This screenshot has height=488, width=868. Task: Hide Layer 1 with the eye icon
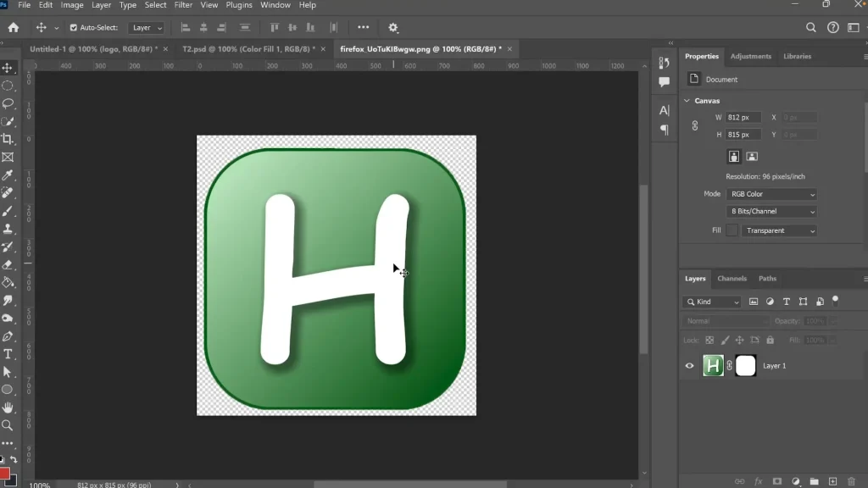689,366
